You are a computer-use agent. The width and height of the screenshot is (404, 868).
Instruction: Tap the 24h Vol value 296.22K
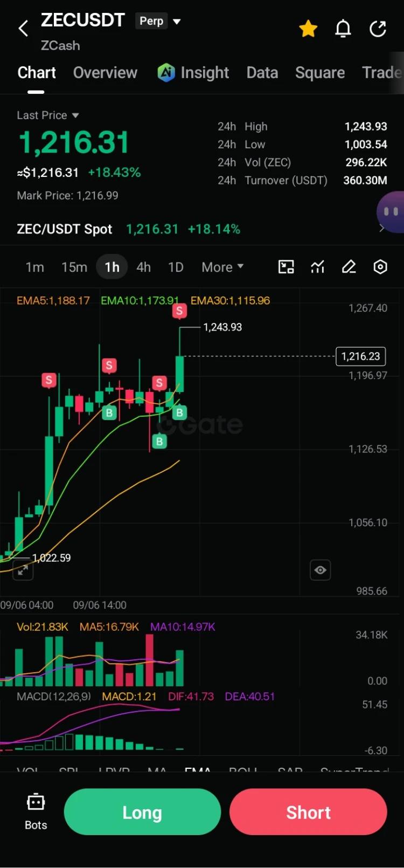coord(366,162)
